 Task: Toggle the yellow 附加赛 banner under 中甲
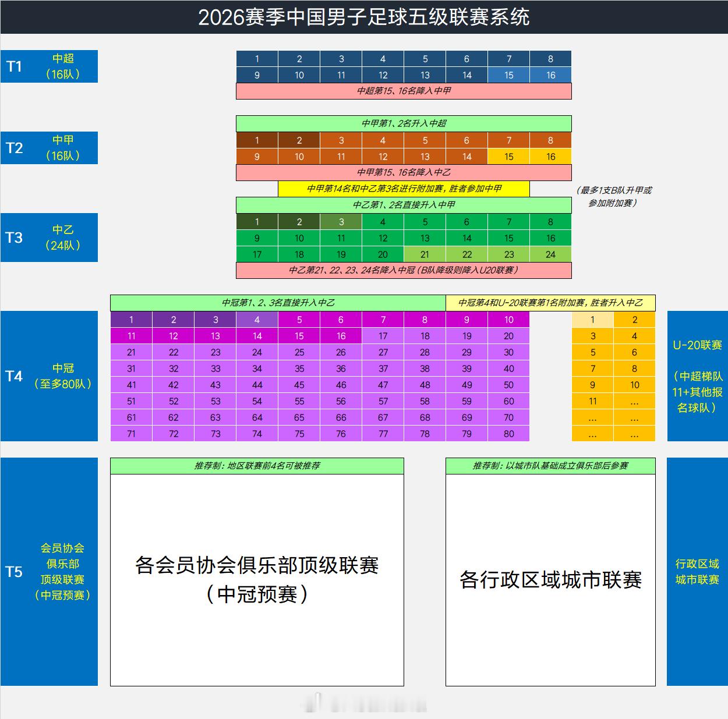point(405,189)
